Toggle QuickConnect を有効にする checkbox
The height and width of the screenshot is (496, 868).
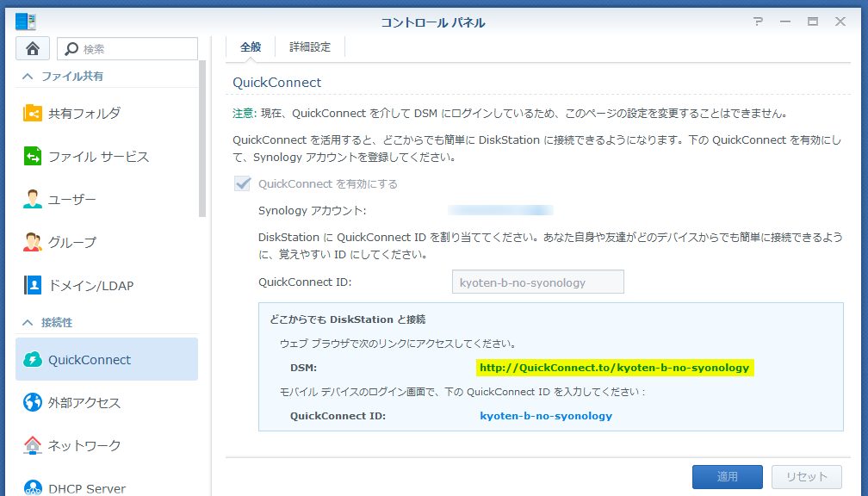[243, 183]
